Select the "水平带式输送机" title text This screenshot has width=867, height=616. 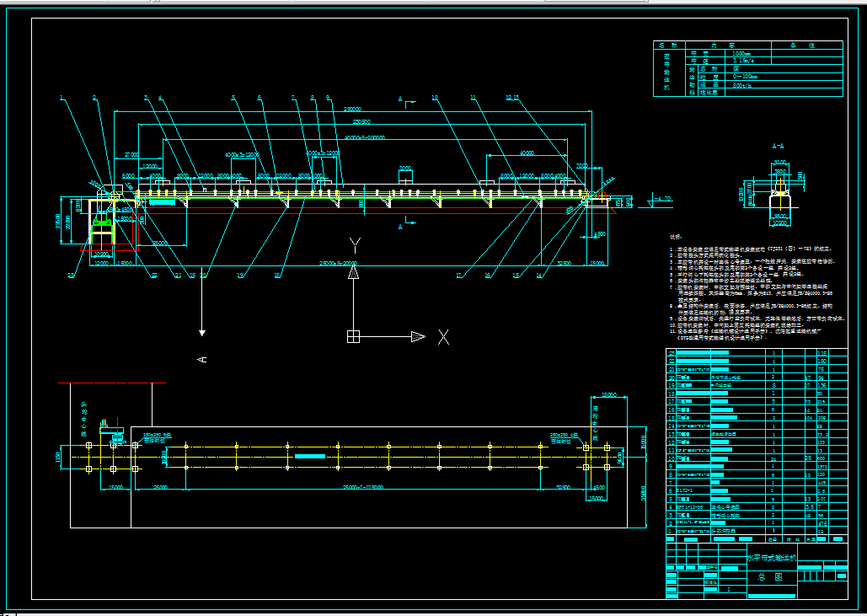coord(772,559)
